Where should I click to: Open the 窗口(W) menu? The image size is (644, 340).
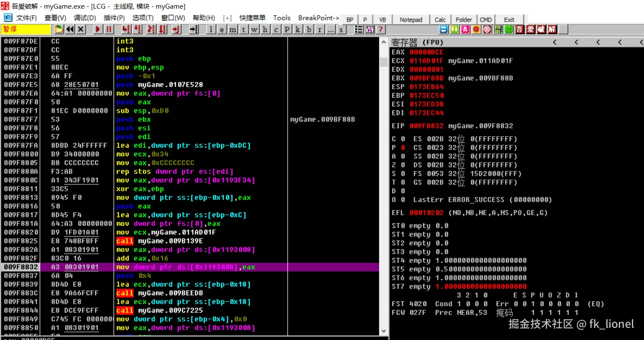coord(173,18)
